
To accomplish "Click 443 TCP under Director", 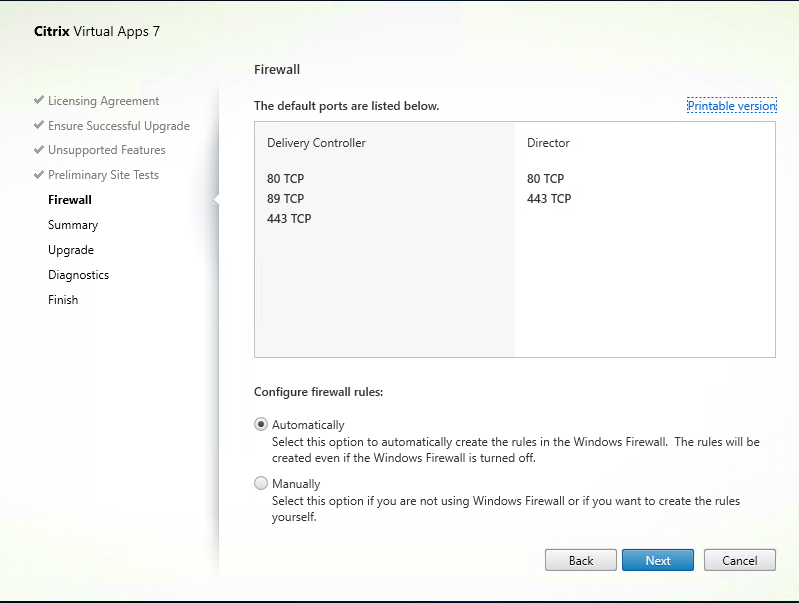I will (549, 198).
